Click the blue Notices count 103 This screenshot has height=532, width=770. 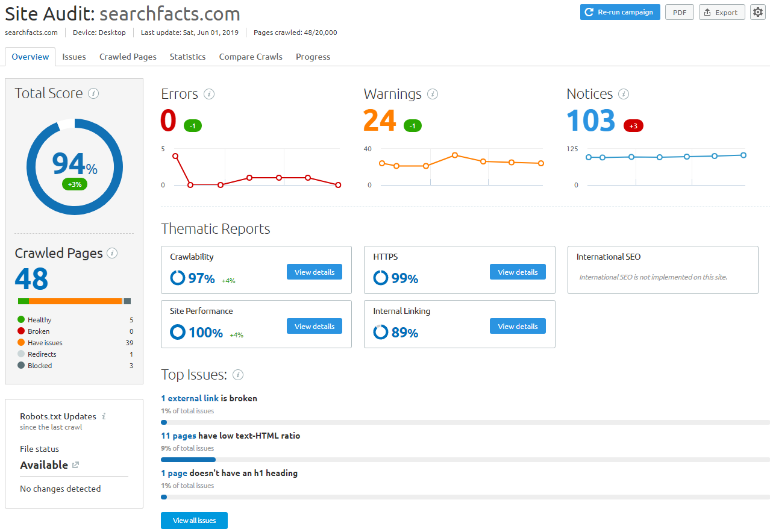pyautogui.click(x=591, y=120)
